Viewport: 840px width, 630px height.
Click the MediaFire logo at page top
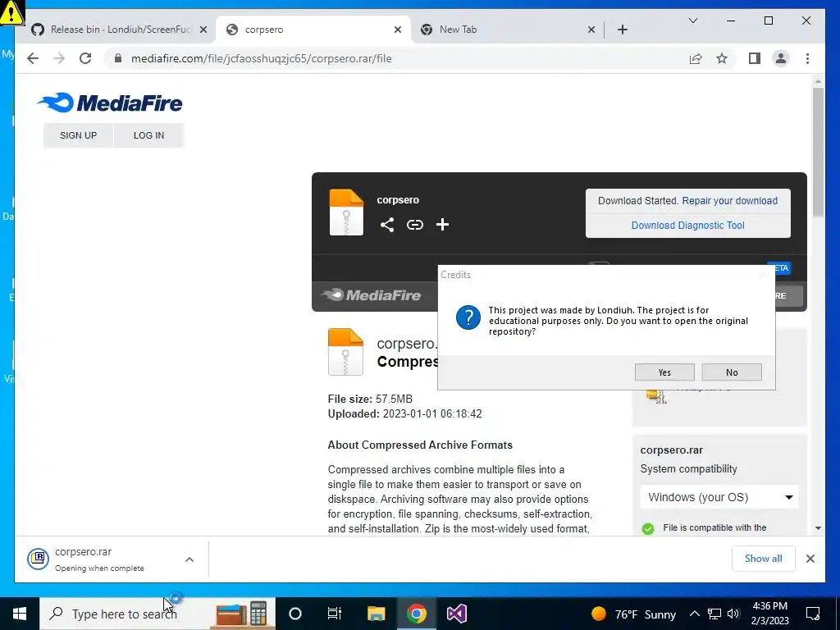(110, 103)
